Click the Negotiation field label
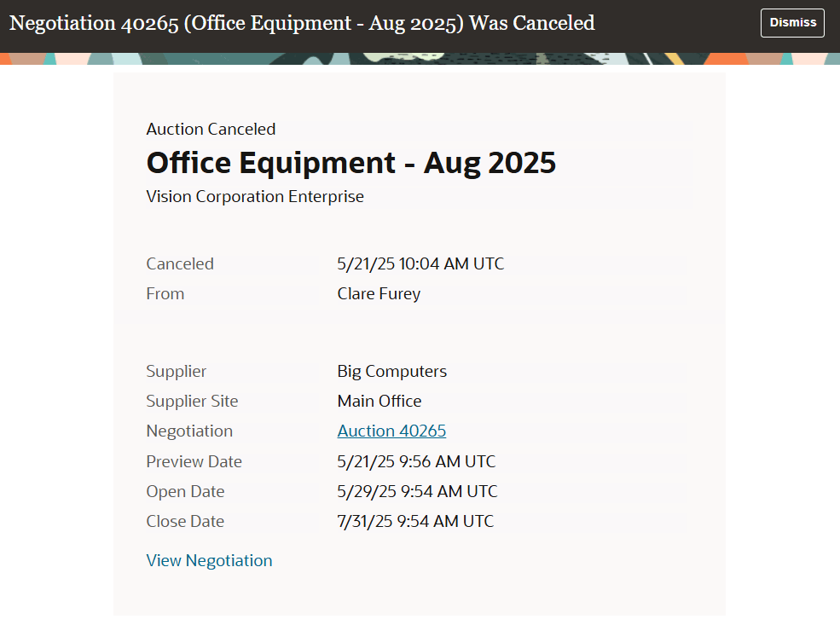Image resolution: width=840 pixels, height=625 pixels. (x=189, y=431)
